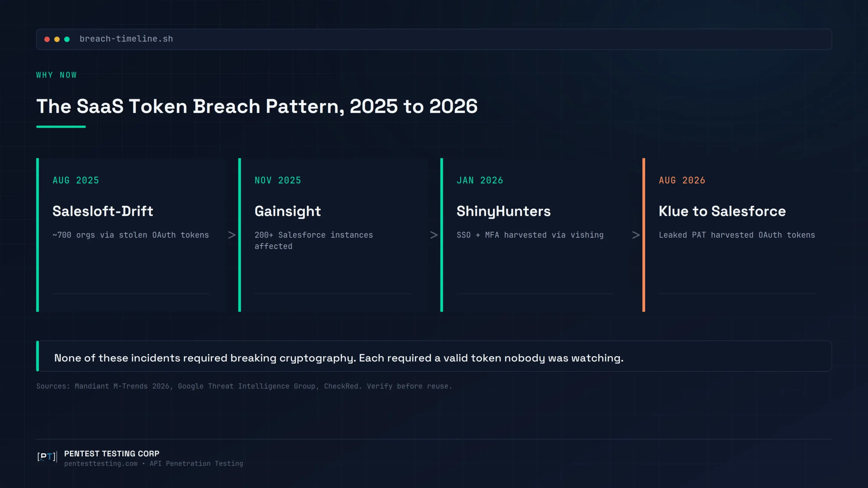Click the [PT] logo icon

[x=47, y=457]
